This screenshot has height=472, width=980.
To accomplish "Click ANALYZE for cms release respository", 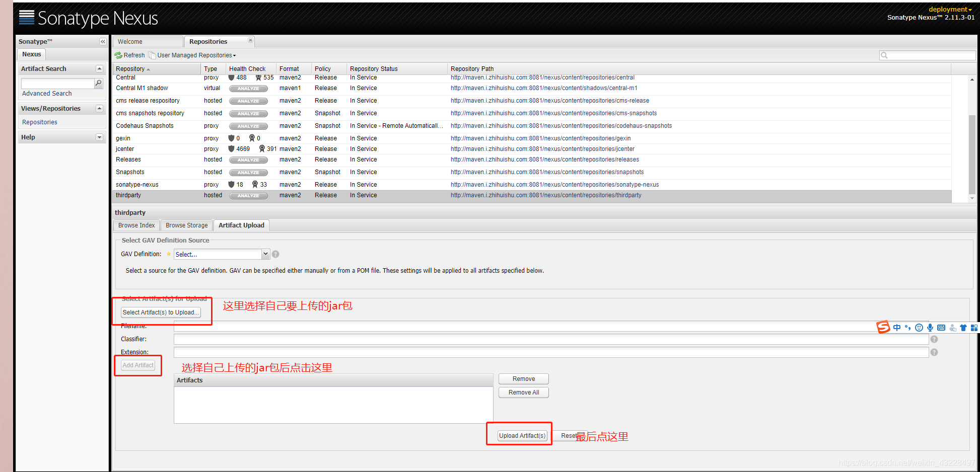I will point(248,101).
